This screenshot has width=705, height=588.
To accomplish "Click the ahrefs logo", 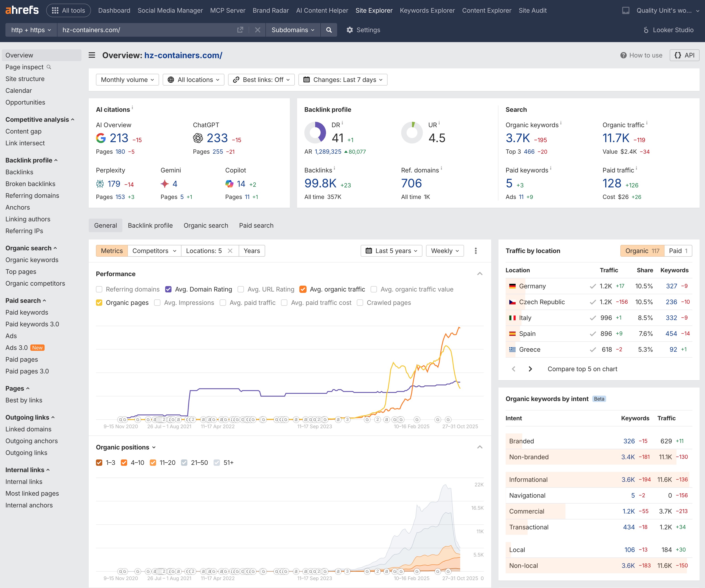I will click(x=21, y=10).
